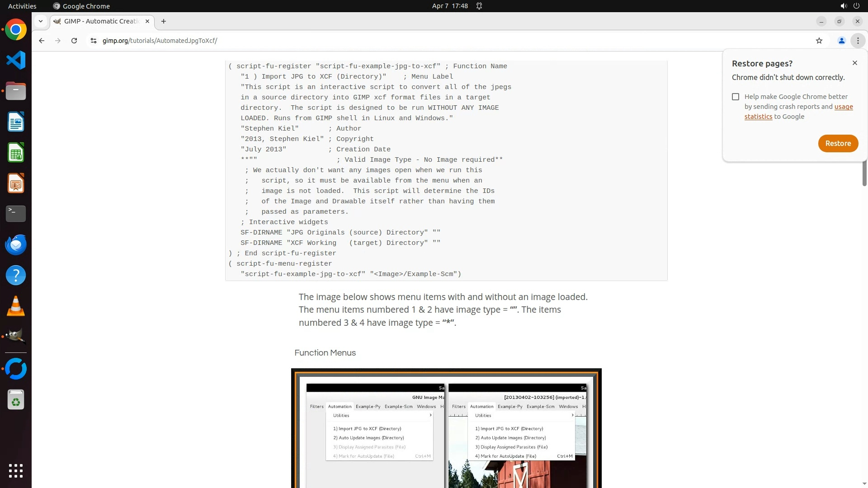Viewport: 868px width, 488px height.
Task: Dismiss the Restore pages popup
Action: [x=854, y=63]
